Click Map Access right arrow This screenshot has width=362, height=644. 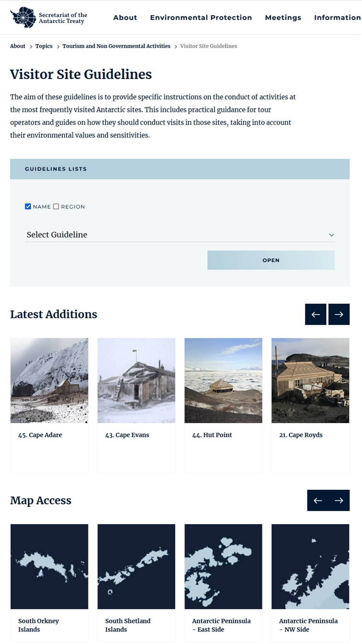pos(339,500)
